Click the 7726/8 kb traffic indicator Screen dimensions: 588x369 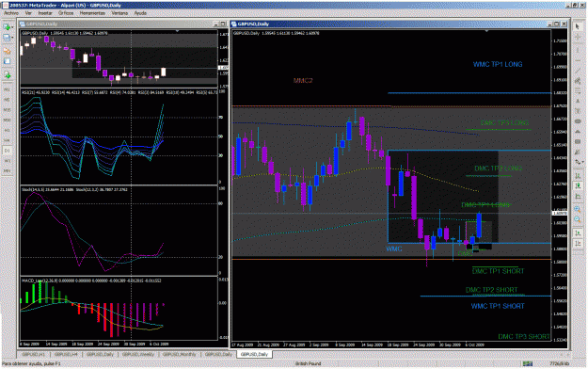(x=560, y=363)
